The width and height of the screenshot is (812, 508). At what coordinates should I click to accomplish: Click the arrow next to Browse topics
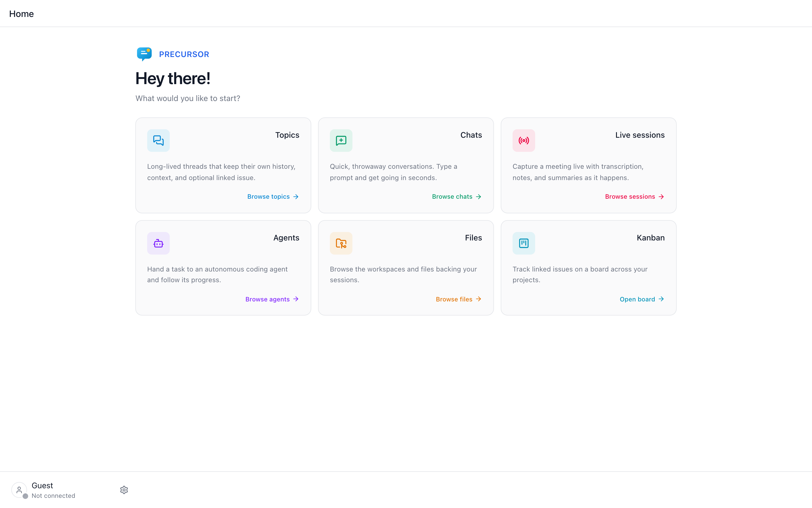point(295,196)
